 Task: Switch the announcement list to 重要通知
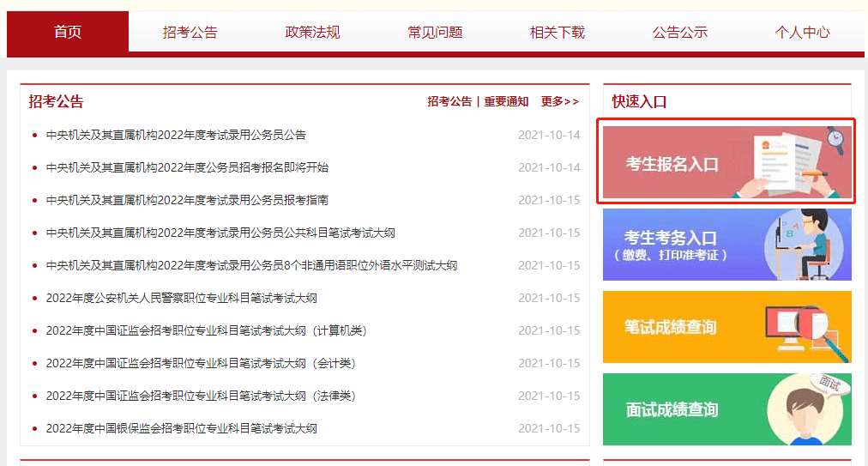(x=506, y=101)
